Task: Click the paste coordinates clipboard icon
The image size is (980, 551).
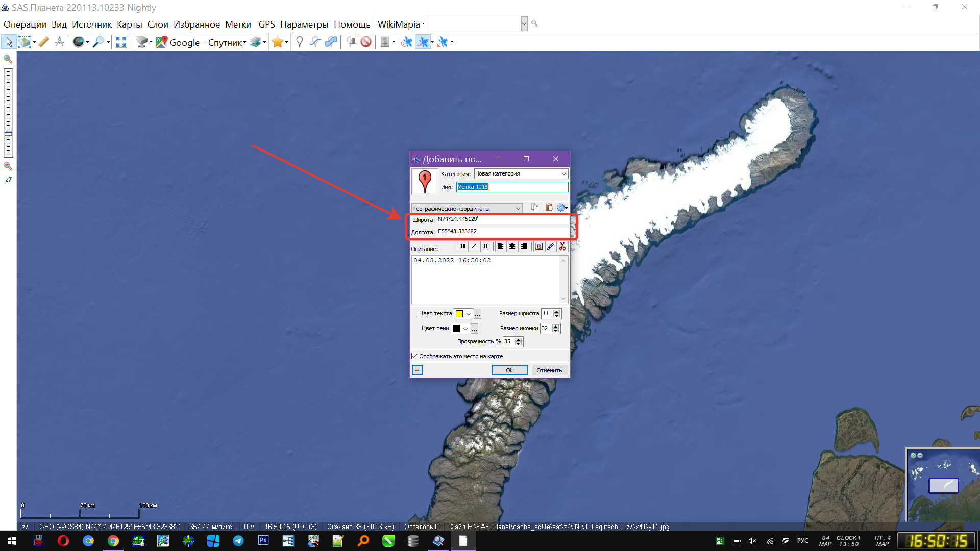Action: tap(549, 208)
